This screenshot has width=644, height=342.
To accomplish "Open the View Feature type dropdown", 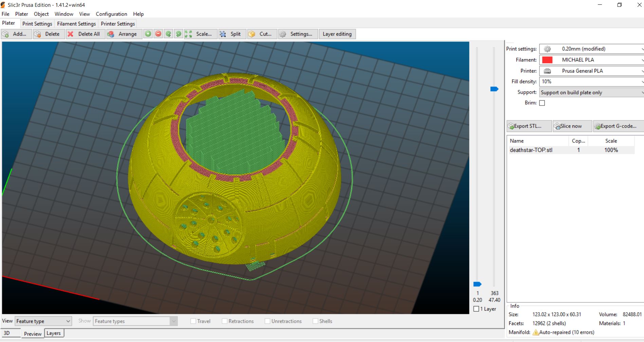I will click(x=43, y=321).
